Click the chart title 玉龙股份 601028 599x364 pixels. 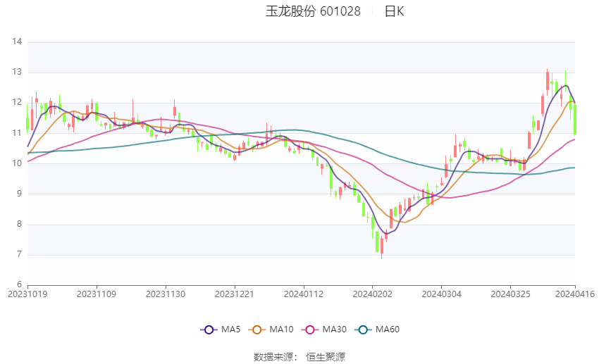click(313, 11)
